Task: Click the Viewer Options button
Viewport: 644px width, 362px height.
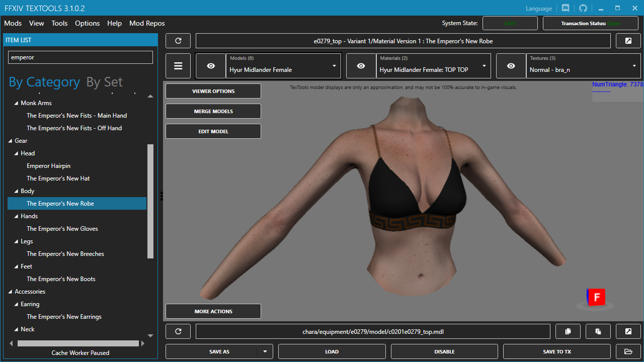Action: click(x=213, y=91)
